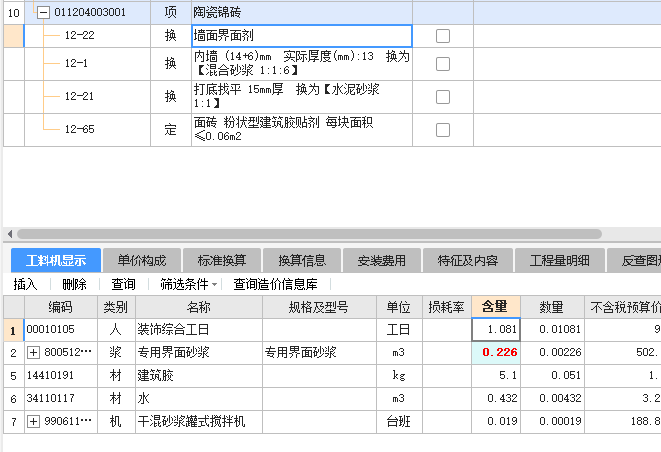
Task: Click the scrollbar left arrow
Action: click(x=10, y=234)
